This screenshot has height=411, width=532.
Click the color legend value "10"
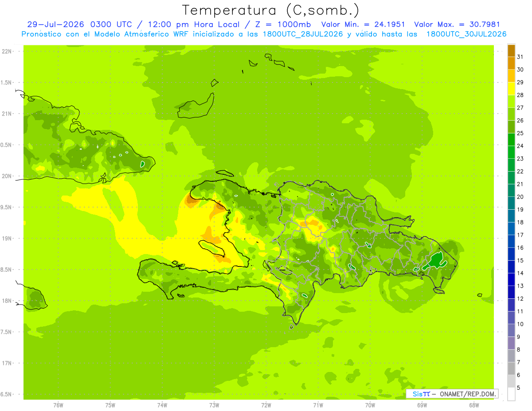(520, 324)
